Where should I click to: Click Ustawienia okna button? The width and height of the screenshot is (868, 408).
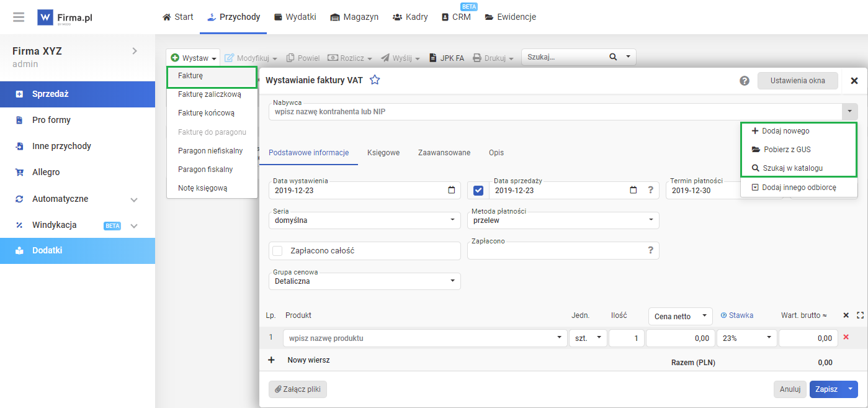[798, 81]
